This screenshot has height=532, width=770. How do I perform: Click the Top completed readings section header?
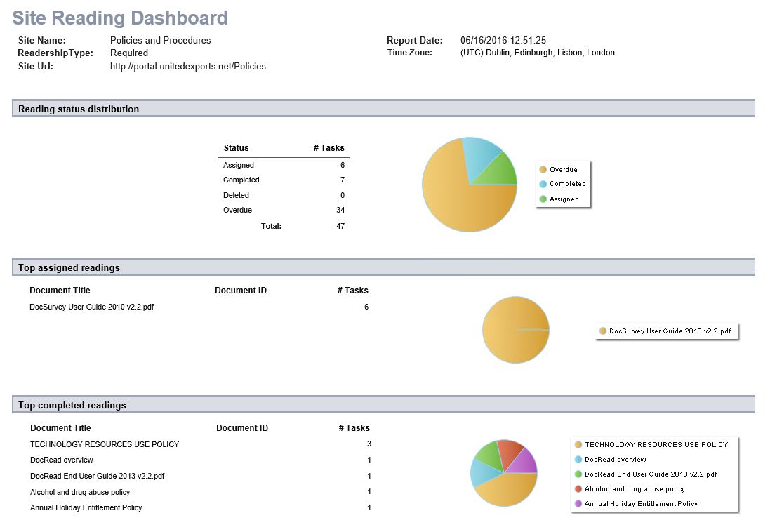(x=72, y=405)
